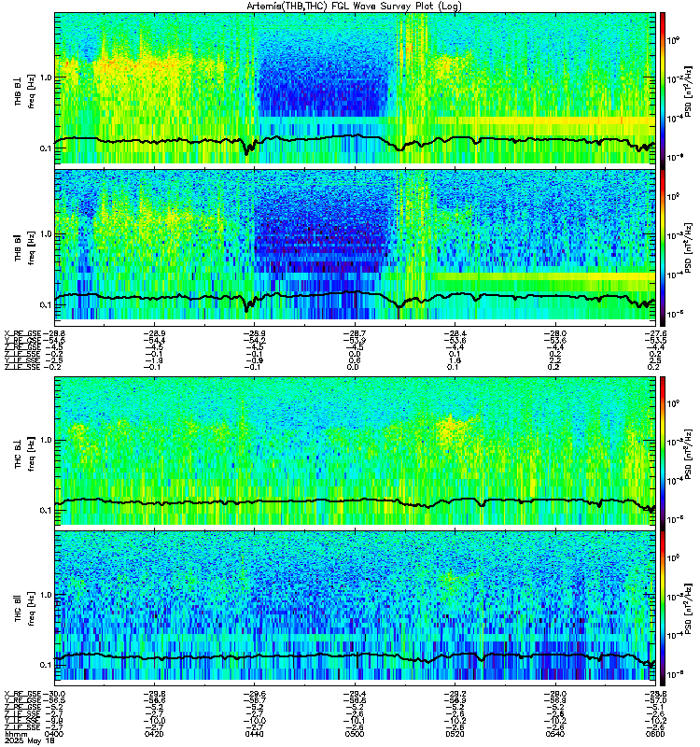Click the '0540' time tick label
The width and height of the screenshot is (700, 747).
[x=554, y=734]
